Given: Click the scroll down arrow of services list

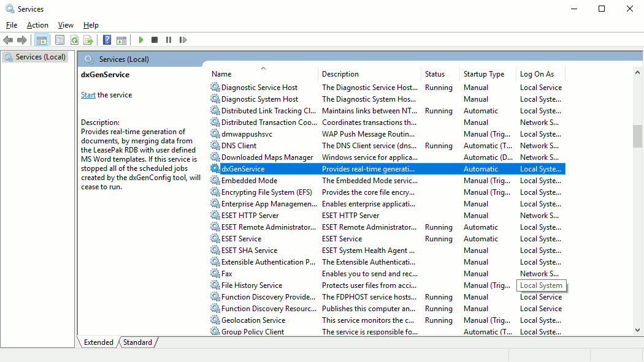Looking at the screenshot, I should [x=637, y=330].
